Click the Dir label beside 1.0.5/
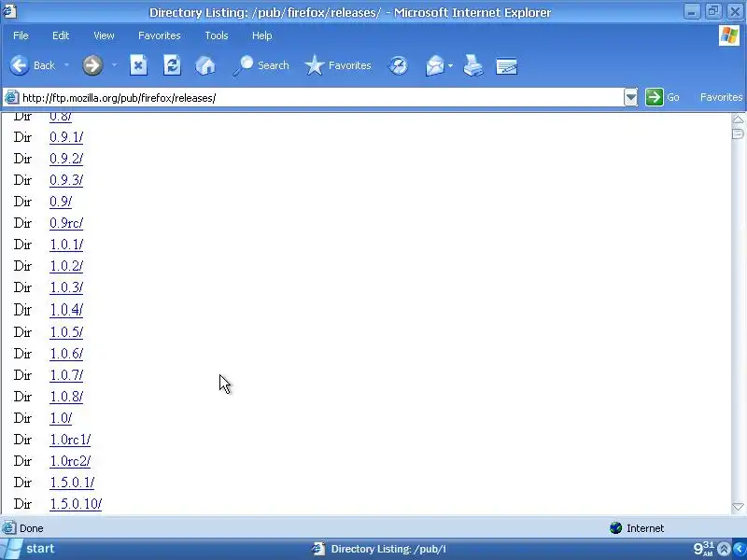Image resolution: width=747 pixels, height=560 pixels. coord(22,332)
